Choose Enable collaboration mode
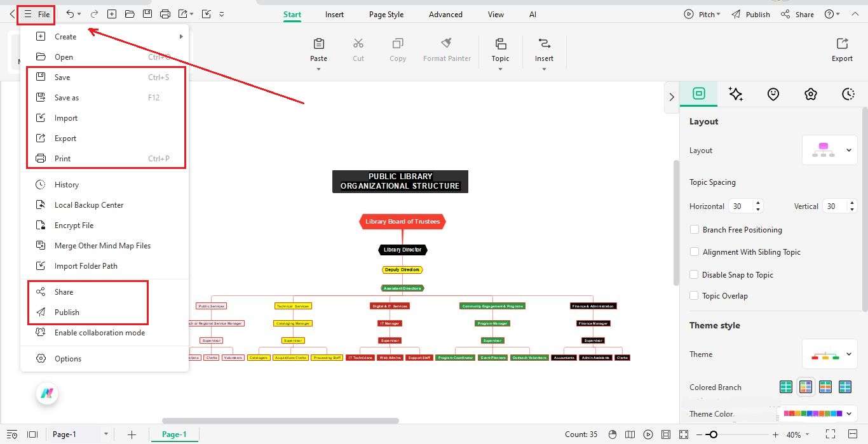The image size is (868, 444). 105,332
